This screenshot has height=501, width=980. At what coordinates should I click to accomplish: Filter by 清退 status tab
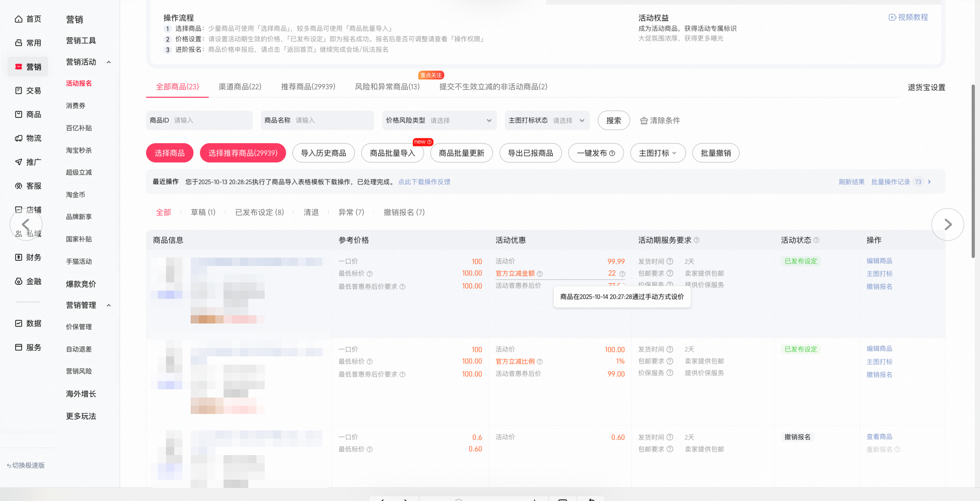[x=311, y=212]
